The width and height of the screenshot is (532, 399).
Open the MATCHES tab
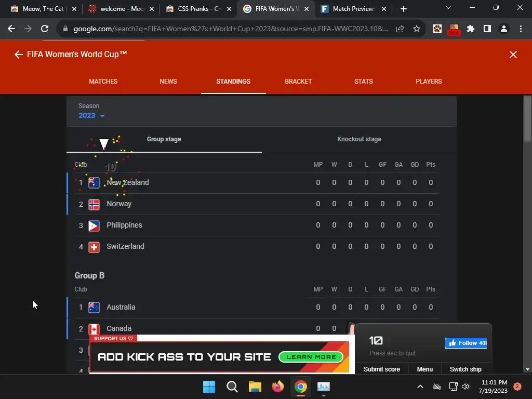(103, 82)
